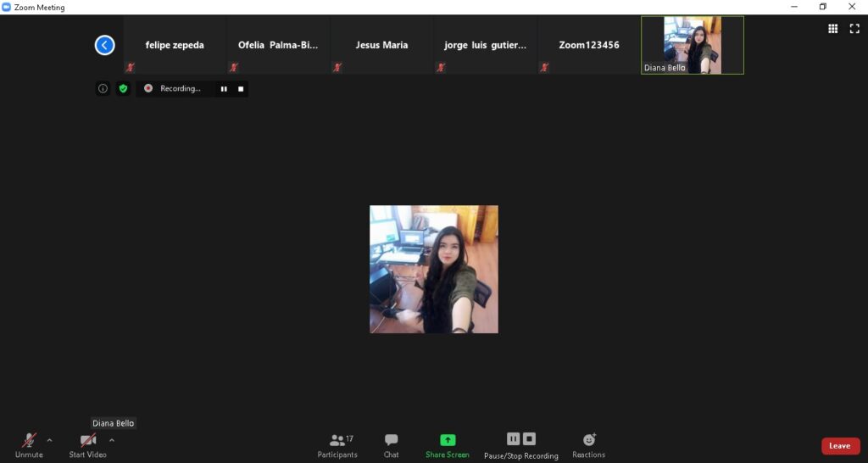The image size is (868, 463).
Task: Minimize the Zoom Meeting window
Action: click(794, 7)
